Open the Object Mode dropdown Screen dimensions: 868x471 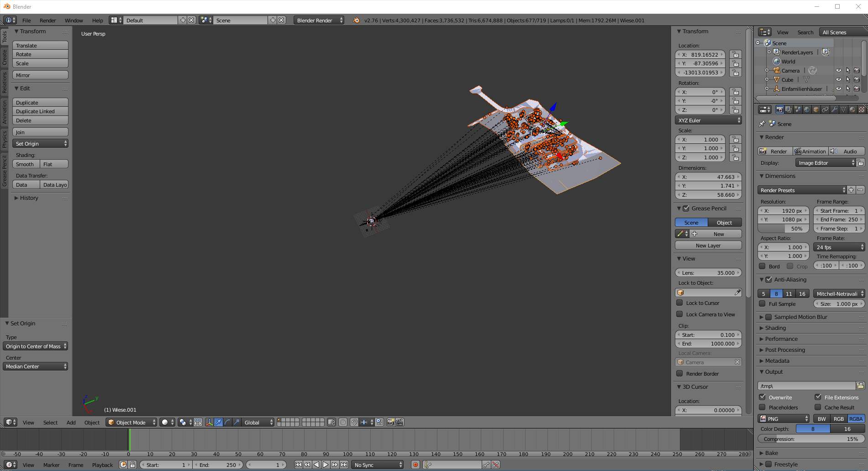click(131, 422)
